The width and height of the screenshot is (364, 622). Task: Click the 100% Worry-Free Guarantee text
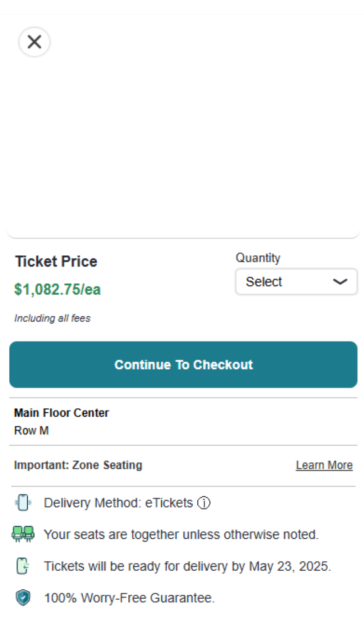pyautogui.click(x=129, y=598)
